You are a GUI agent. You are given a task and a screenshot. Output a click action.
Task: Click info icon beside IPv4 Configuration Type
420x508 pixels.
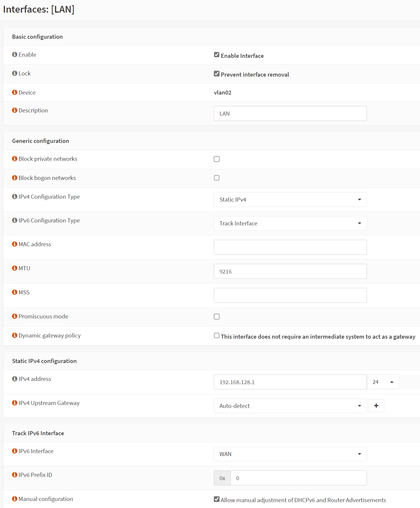click(x=15, y=197)
